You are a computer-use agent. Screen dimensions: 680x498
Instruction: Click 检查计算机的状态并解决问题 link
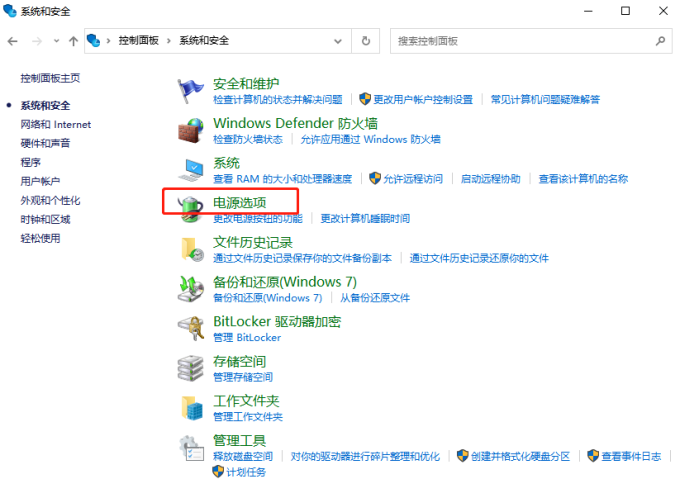pos(278,100)
